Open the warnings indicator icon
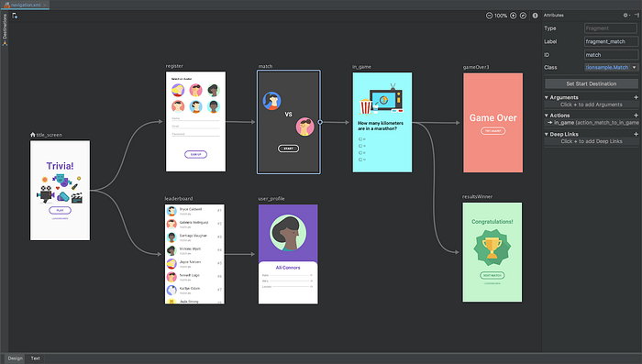Image resolution: width=642 pixels, height=364 pixels. pos(535,16)
